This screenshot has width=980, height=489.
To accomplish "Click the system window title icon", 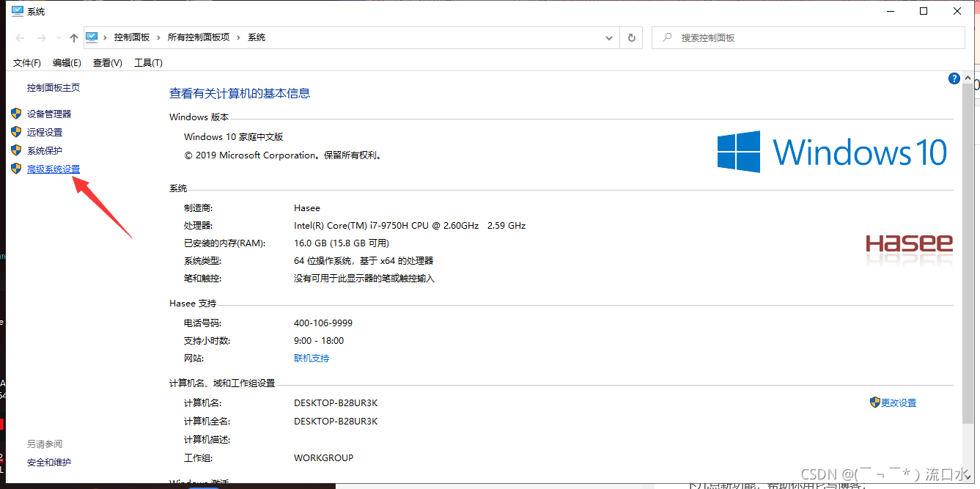I will pyautogui.click(x=18, y=11).
